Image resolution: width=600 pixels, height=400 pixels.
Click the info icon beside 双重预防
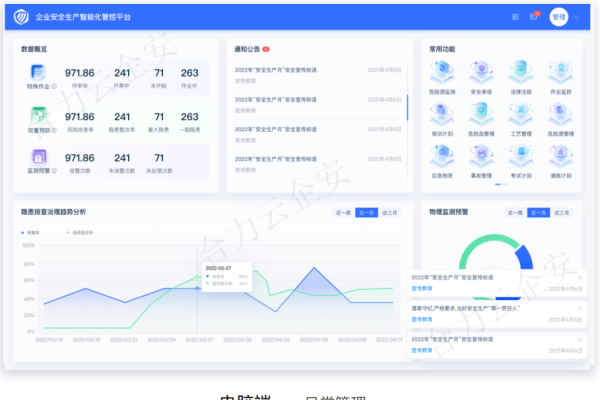coord(54,130)
